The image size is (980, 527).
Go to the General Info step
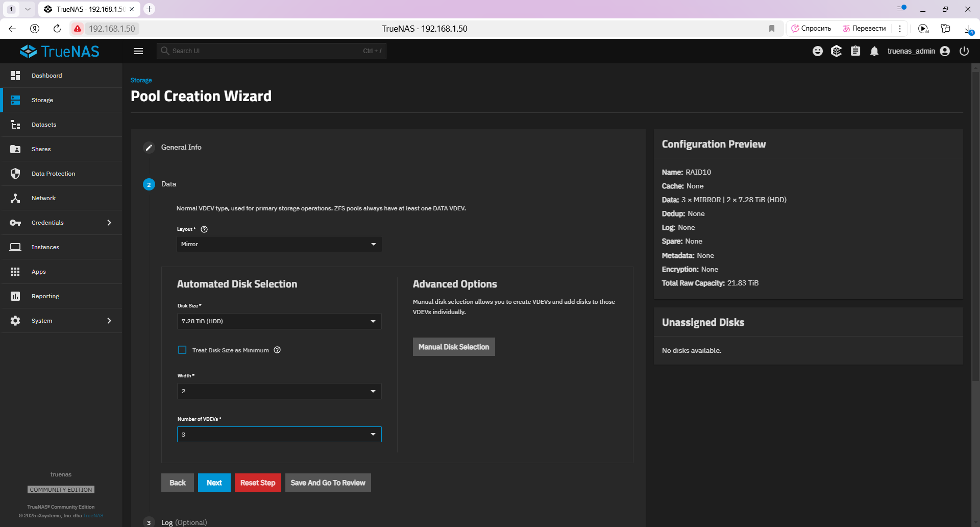click(x=181, y=147)
